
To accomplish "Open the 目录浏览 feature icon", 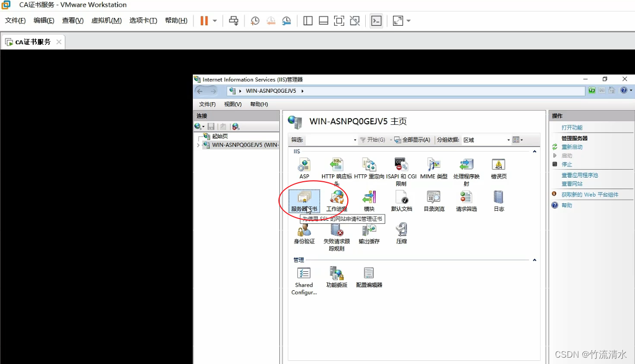I will pos(434,198).
